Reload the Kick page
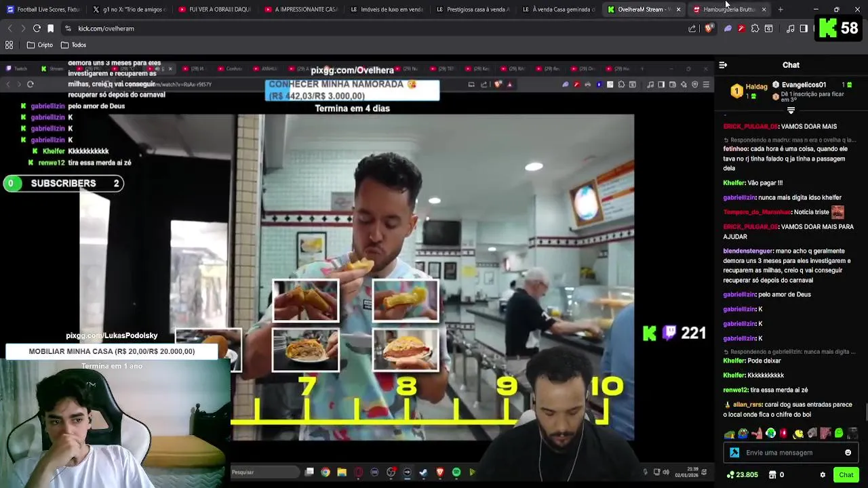Screen dimensions: 868x488 pyautogui.click(x=37, y=28)
